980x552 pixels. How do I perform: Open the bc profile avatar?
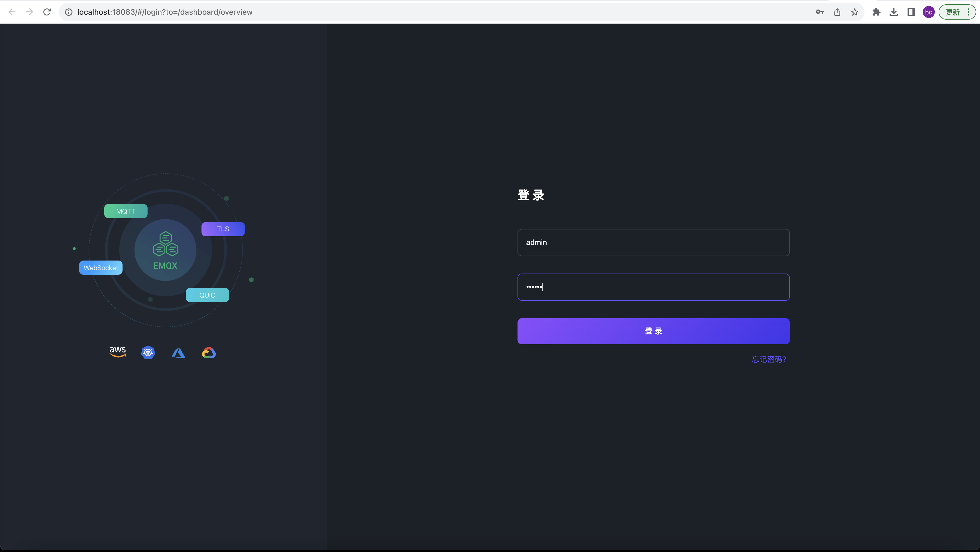click(x=929, y=12)
